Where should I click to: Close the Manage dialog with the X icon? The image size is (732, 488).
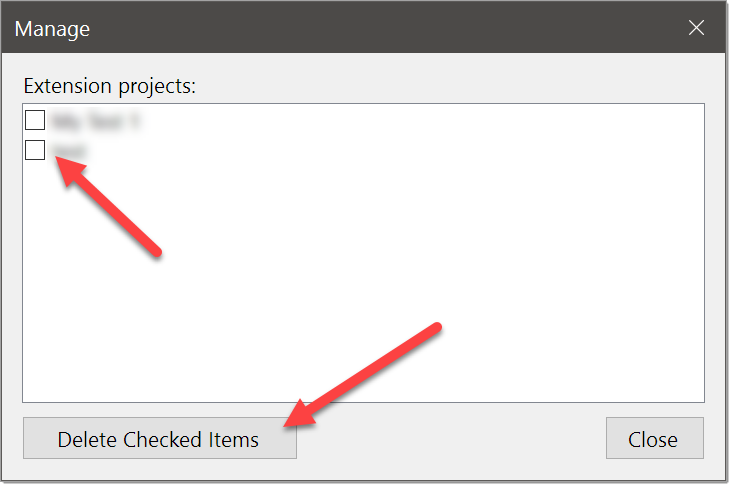[x=696, y=28]
